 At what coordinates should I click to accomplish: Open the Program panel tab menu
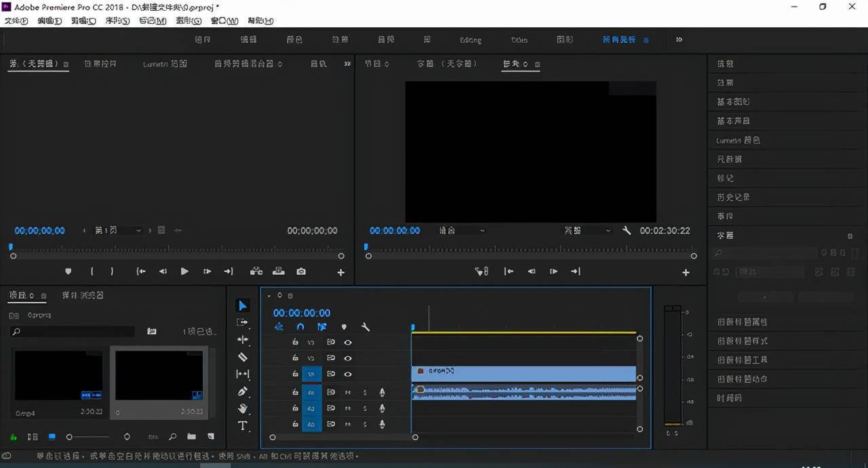pos(538,64)
